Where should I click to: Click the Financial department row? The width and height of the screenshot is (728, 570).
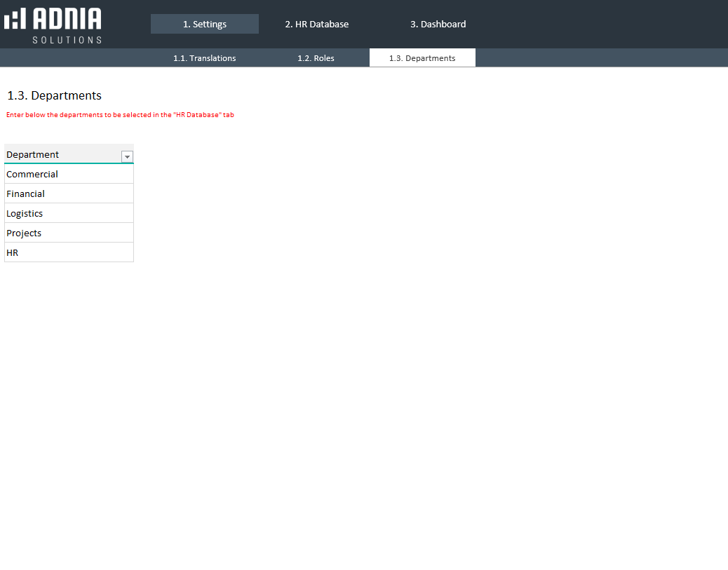(69, 194)
